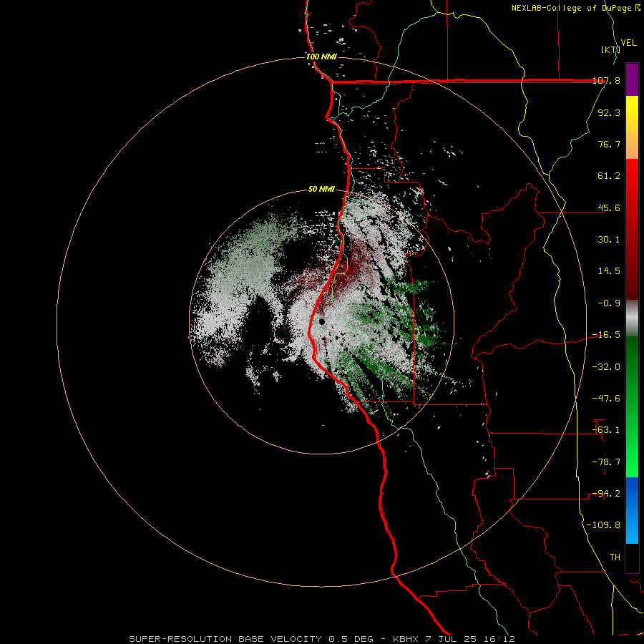Image resolution: width=644 pixels, height=644 pixels.
Task: Click the VEL legend title
Action: (x=628, y=43)
